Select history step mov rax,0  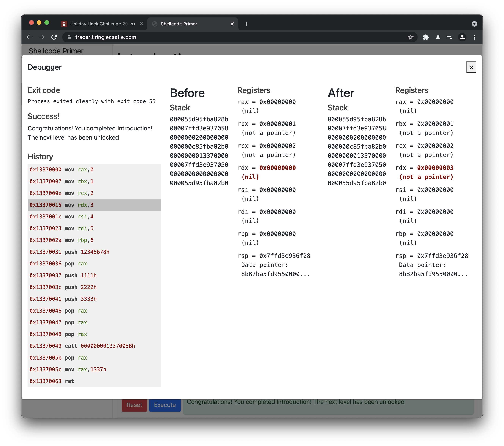(94, 170)
